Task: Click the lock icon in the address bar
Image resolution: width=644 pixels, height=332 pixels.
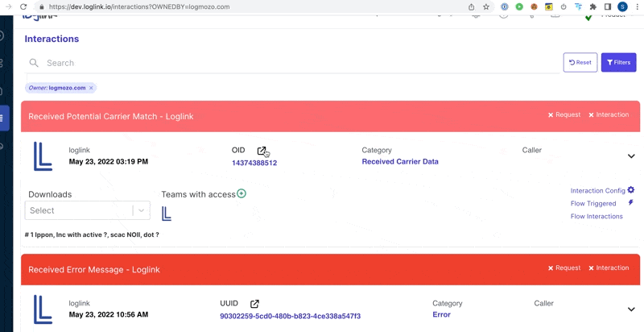Action: (41, 7)
